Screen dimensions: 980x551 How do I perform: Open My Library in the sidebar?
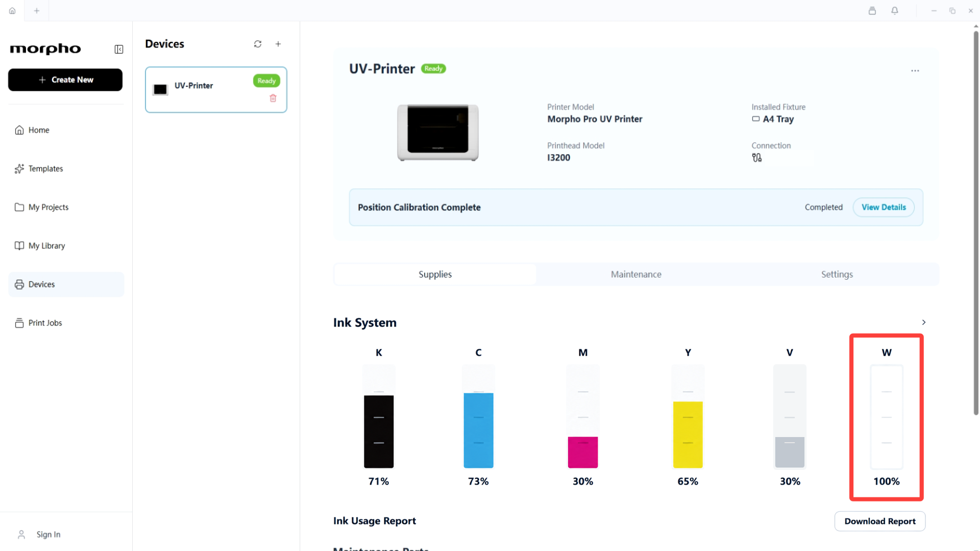[x=66, y=246]
